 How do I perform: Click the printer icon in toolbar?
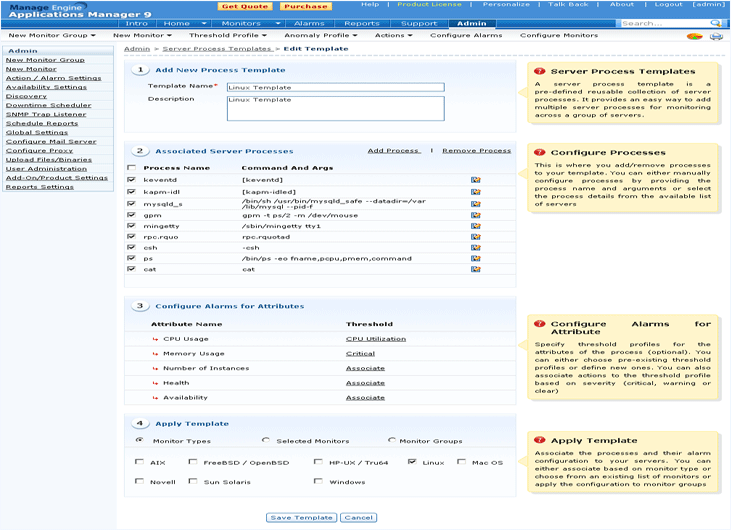716,36
